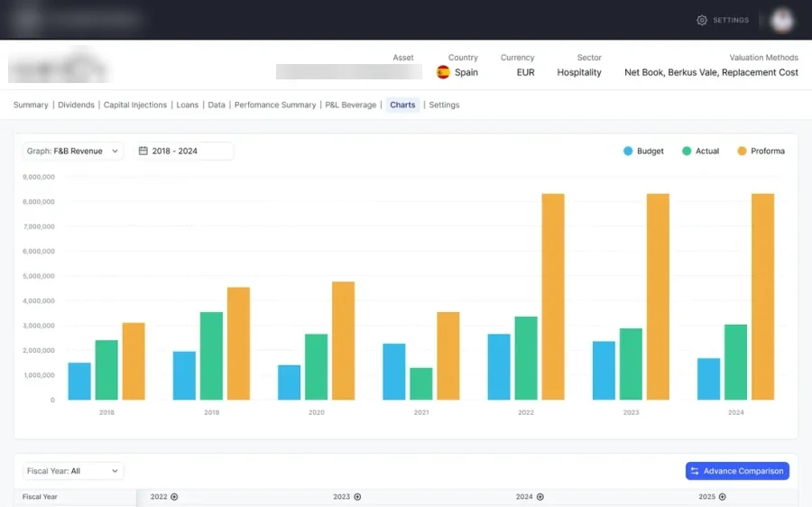Go to the Loans tab

tap(188, 105)
